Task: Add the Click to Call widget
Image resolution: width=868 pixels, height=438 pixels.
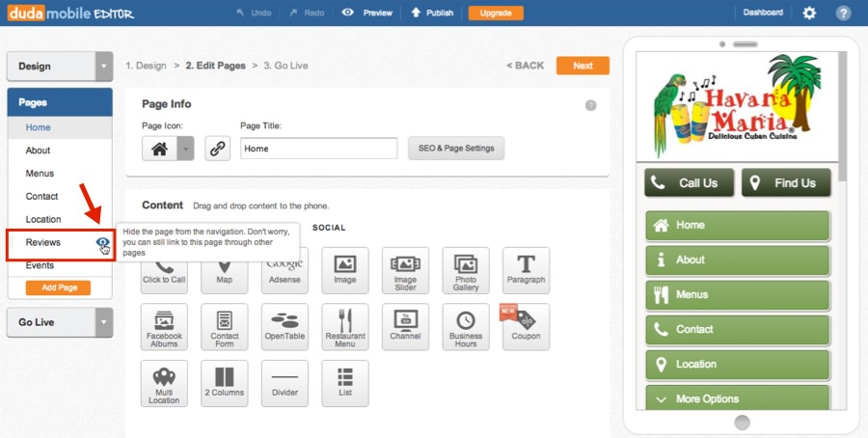Action: [164, 270]
